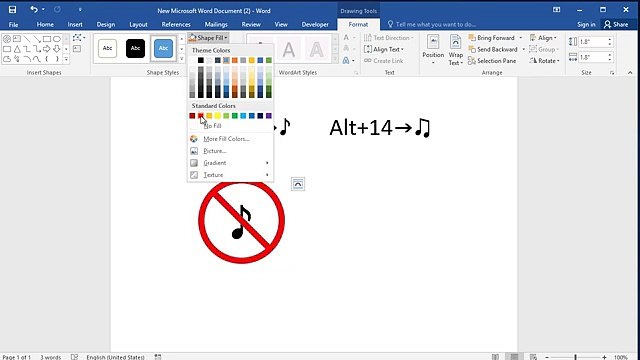The height and width of the screenshot is (360, 640).
Task: Pick the right arrow block shape
Action: [x=47, y=49]
